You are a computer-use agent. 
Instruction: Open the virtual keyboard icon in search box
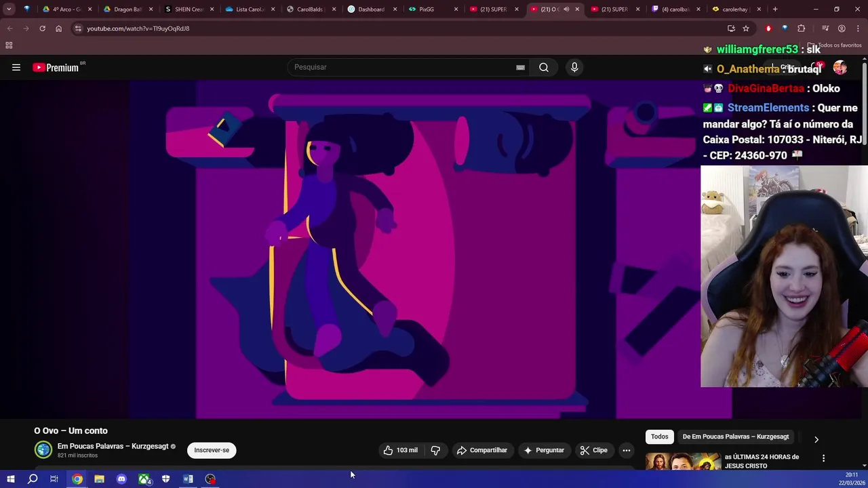tap(520, 67)
